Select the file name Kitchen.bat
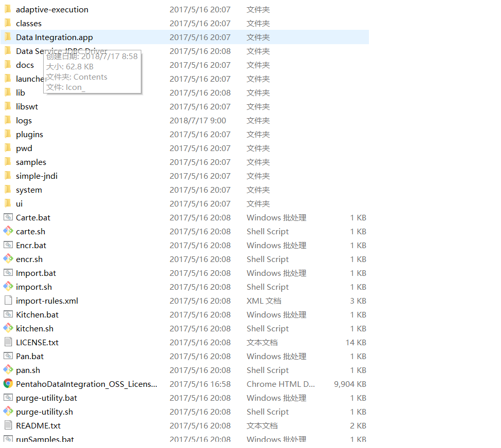The height and width of the screenshot is (448, 501). 38,315
